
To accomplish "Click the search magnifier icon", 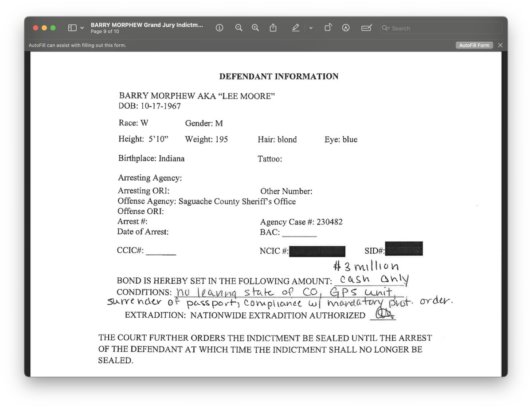I will (386, 28).
